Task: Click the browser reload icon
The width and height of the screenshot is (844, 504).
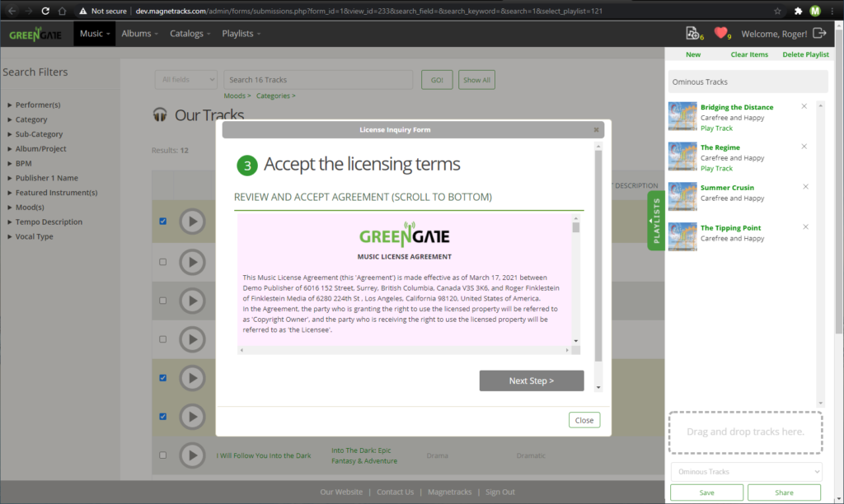Action: click(45, 11)
